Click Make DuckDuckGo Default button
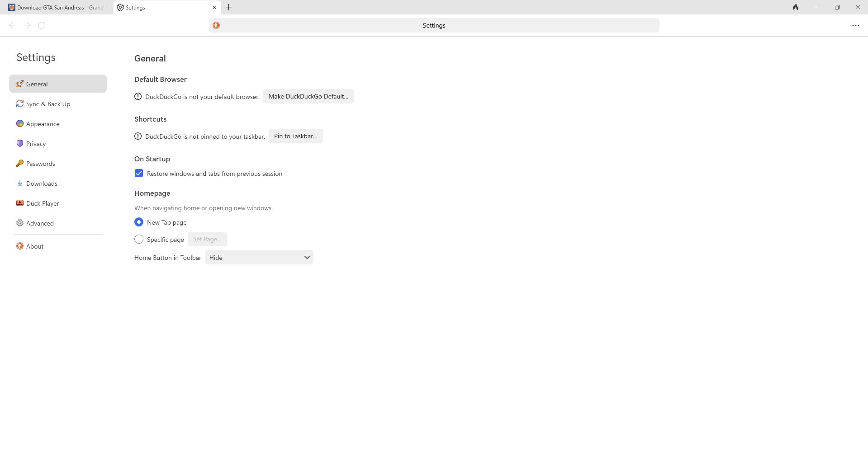The image size is (868, 466). pos(308,96)
